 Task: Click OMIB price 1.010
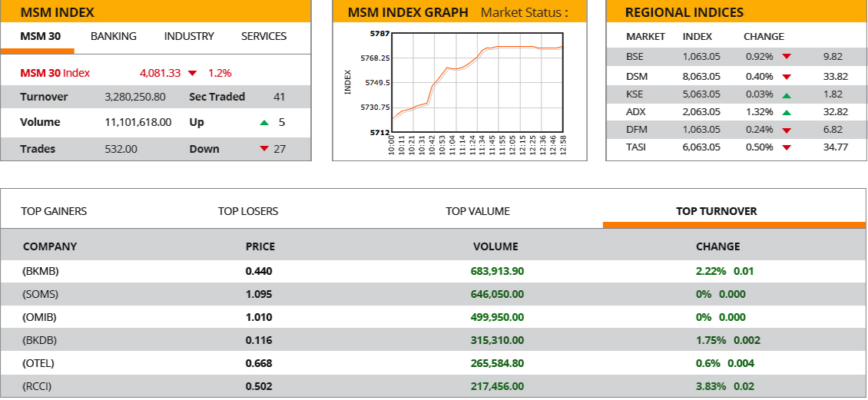(x=259, y=318)
